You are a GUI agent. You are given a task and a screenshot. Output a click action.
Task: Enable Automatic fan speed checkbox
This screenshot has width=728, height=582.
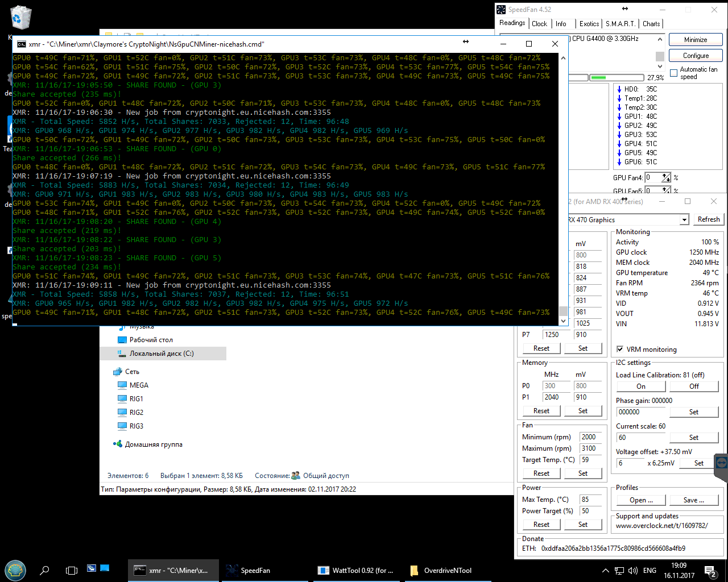click(674, 73)
